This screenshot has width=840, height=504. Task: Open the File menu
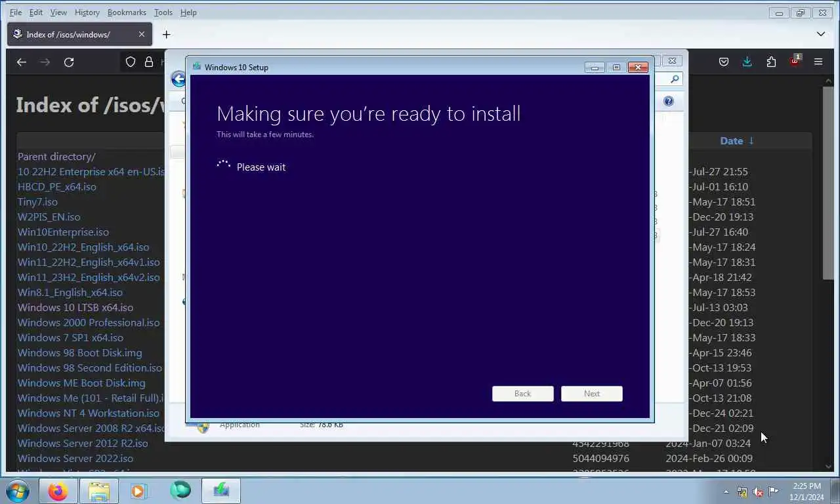click(16, 12)
